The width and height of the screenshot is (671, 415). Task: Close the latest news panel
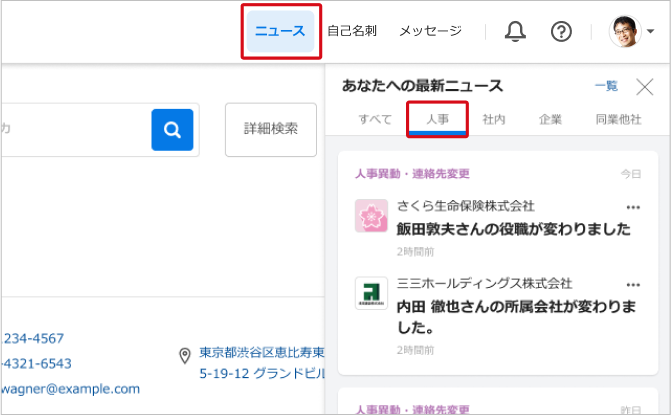[644, 87]
